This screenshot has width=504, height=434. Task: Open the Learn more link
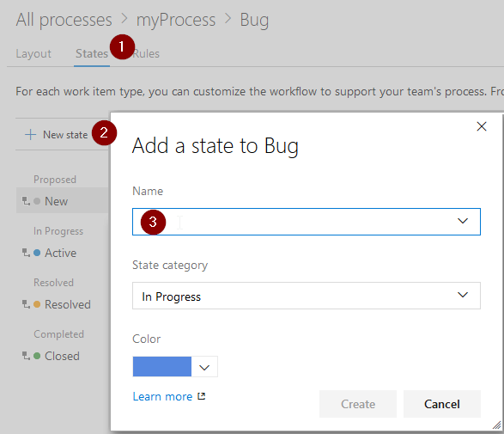point(162,396)
